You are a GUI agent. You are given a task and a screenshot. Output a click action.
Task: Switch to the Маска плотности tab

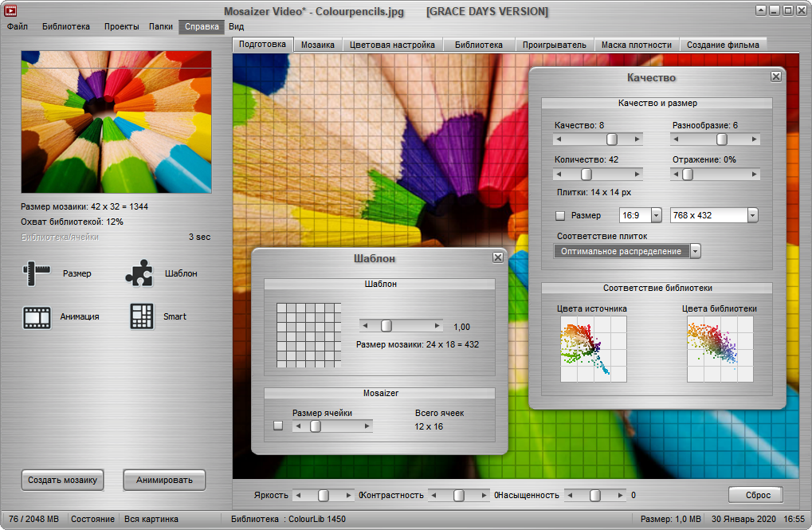pos(637,45)
